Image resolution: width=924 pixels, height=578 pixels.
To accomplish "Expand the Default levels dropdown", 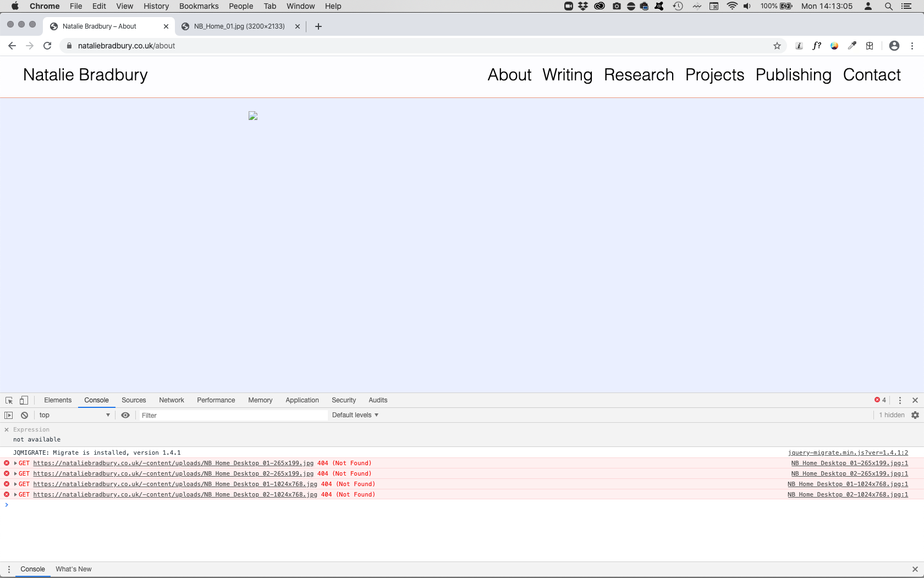I will [355, 415].
